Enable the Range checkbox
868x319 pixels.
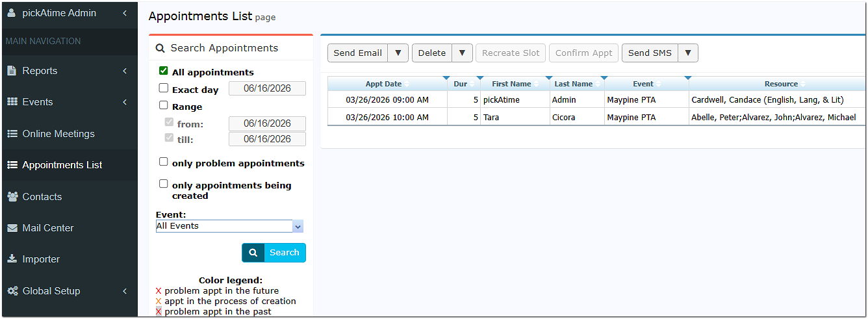click(x=164, y=105)
